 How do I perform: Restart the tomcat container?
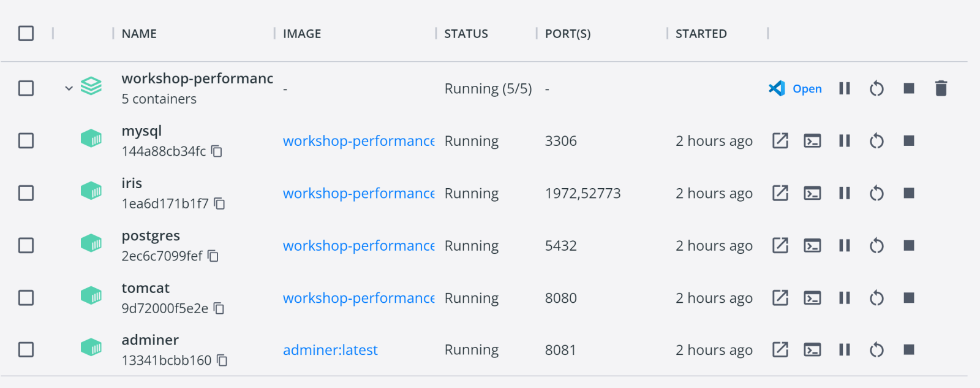click(876, 298)
